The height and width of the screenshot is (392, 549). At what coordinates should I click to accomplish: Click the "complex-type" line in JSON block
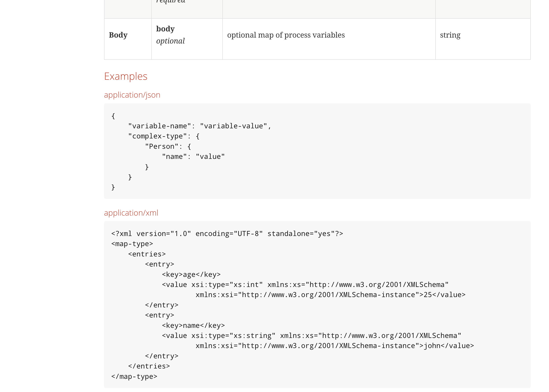click(164, 136)
